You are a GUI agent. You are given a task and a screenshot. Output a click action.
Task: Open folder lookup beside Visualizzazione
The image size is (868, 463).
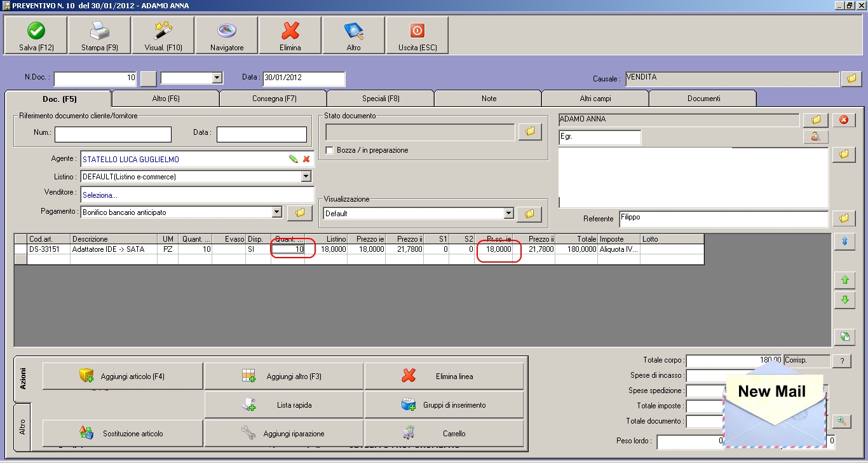coord(529,214)
